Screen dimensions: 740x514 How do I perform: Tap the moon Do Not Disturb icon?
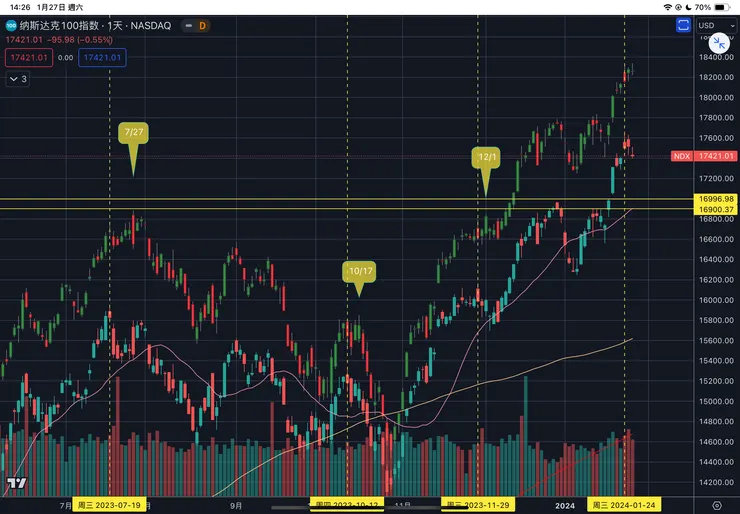(688, 7)
